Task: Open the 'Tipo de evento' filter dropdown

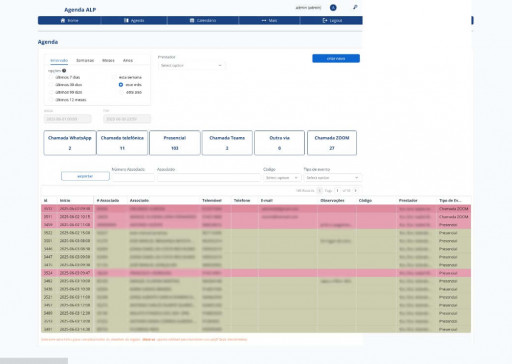Action: click(x=332, y=178)
